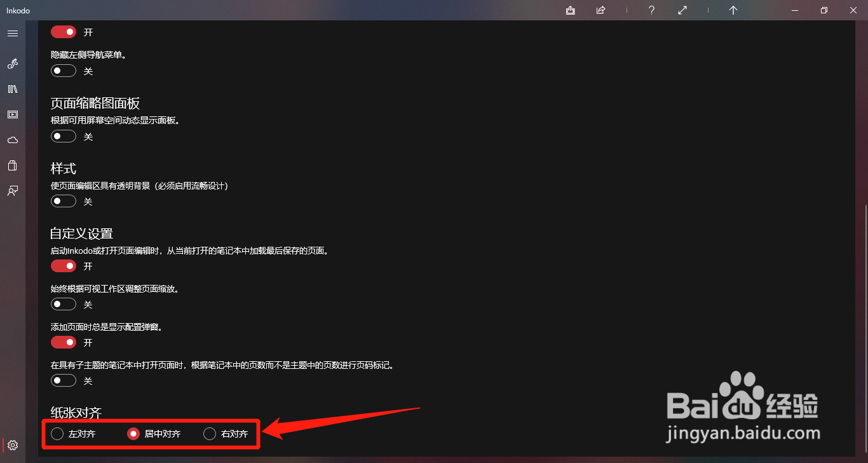Image resolution: width=868 pixels, height=463 pixels.
Task: Select the video tutorials sidebar icon
Action: click(12, 114)
